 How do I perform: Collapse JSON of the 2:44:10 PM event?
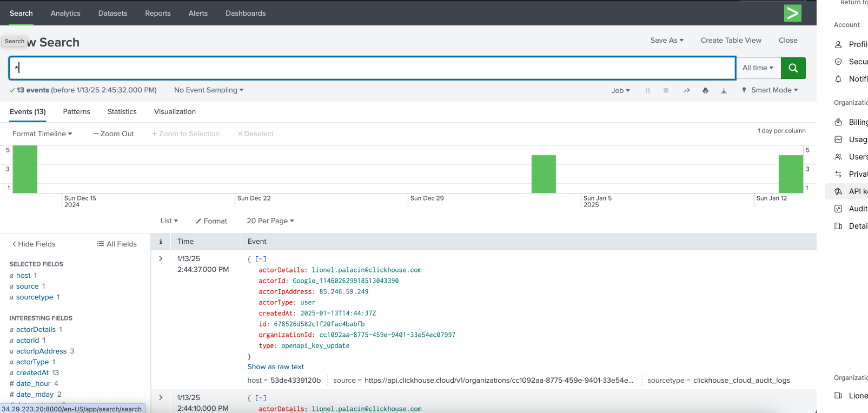pyautogui.click(x=261, y=398)
